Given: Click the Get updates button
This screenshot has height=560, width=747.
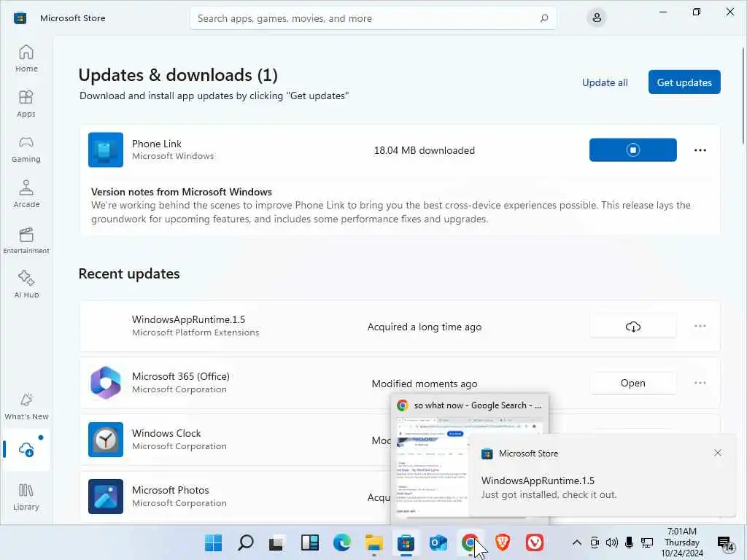Looking at the screenshot, I should tap(684, 82).
